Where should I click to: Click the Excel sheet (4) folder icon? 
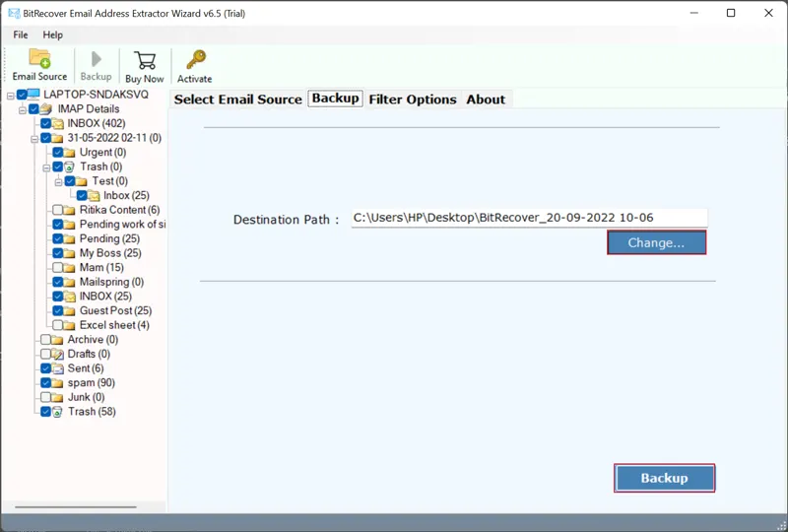click(x=69, y=325)
